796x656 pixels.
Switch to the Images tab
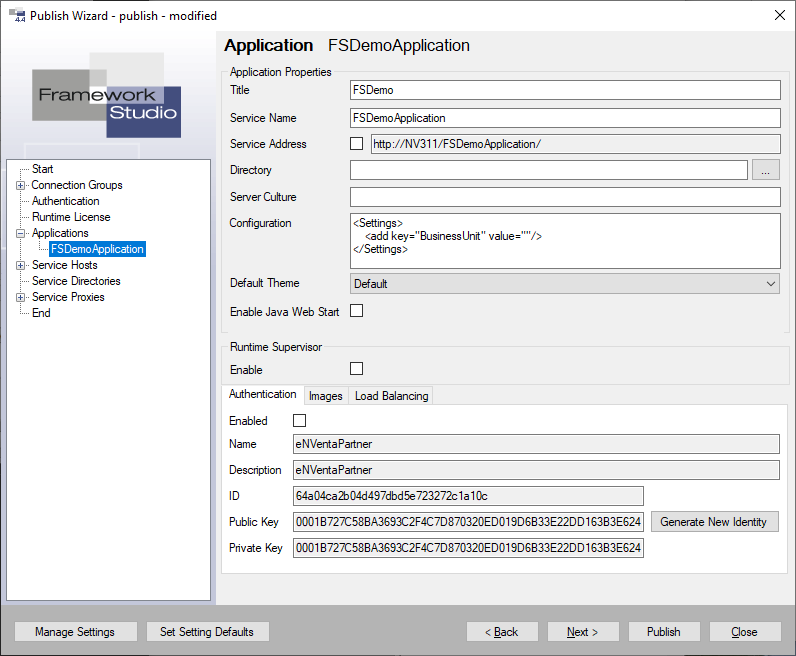click(325, 396)
